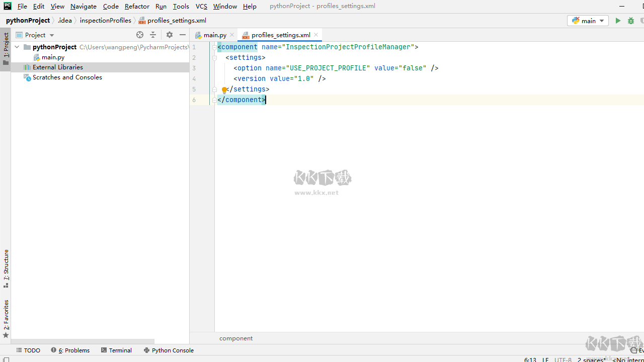Click the 6:13 cursor position indicator
The height and width of the screenshot is (362, 644).
(530, 359)
